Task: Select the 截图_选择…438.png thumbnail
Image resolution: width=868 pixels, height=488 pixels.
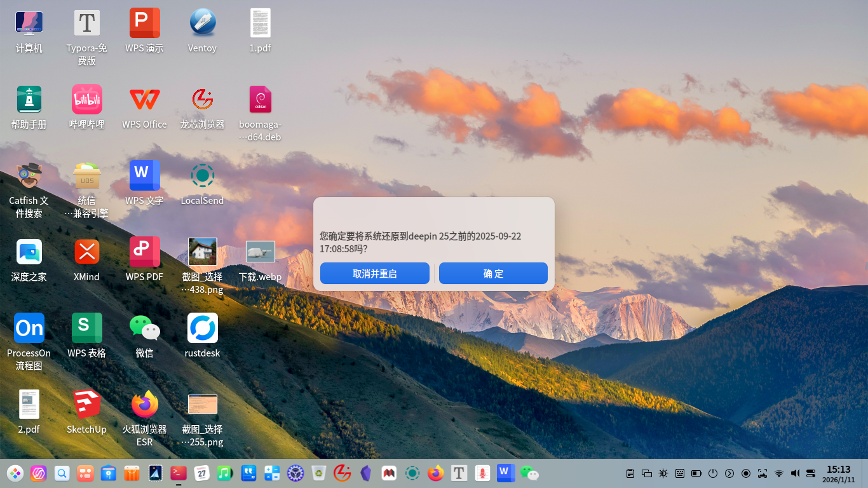Action: click(x=203, y=266)
